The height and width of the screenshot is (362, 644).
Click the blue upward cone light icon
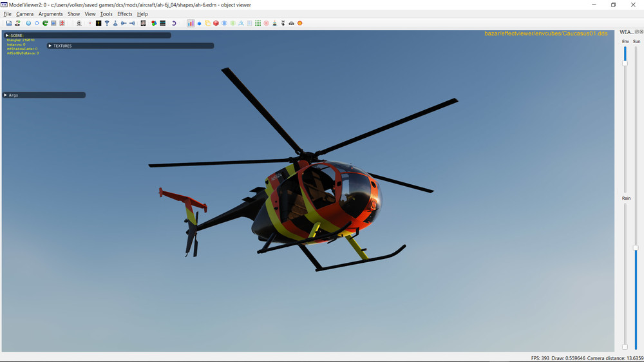115,23
